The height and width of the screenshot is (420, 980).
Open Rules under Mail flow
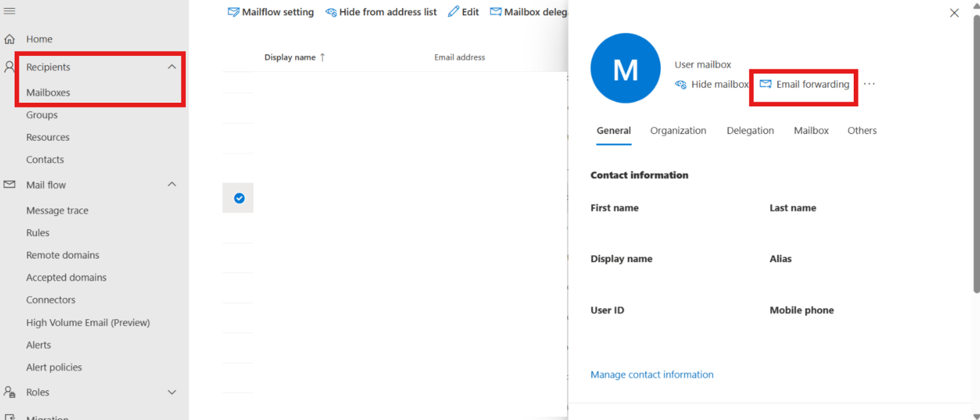38,233
